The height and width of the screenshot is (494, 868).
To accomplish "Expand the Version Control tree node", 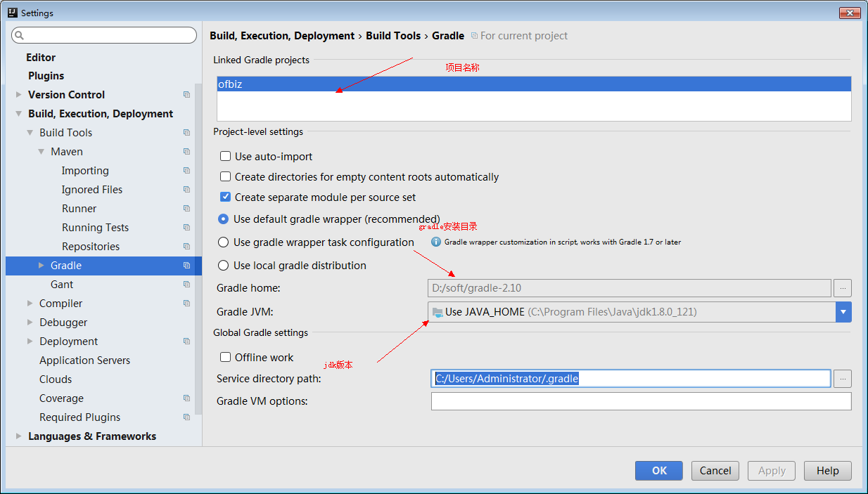I will [x=18, y=95].
